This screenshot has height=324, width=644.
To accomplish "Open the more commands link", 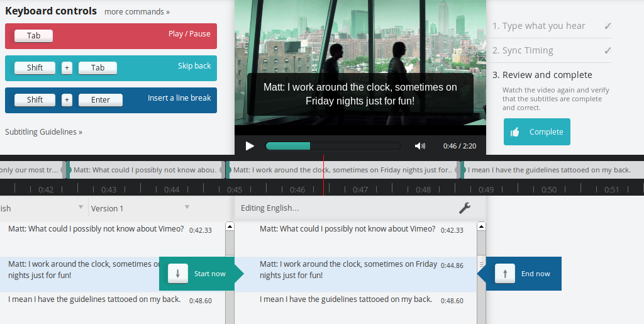I will tap(136, 12).
